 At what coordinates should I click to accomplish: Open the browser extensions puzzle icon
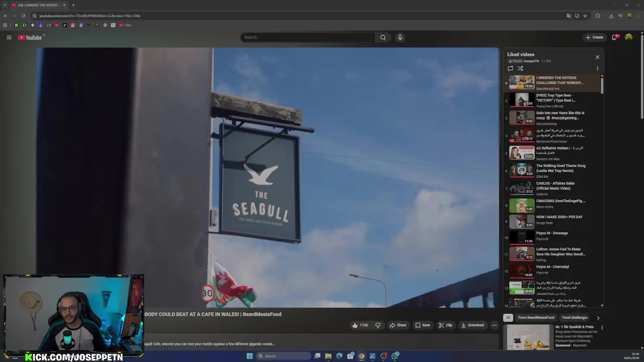coord(598,16)
